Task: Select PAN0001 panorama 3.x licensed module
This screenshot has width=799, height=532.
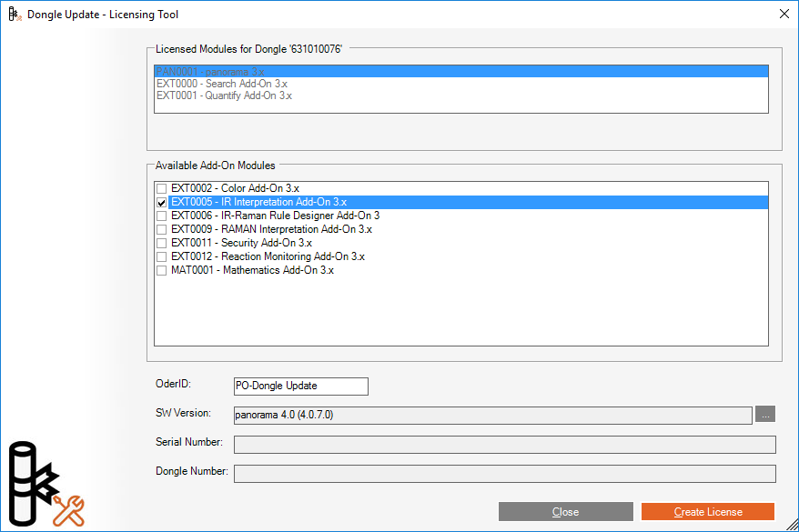Action: [x=209, y=71]
